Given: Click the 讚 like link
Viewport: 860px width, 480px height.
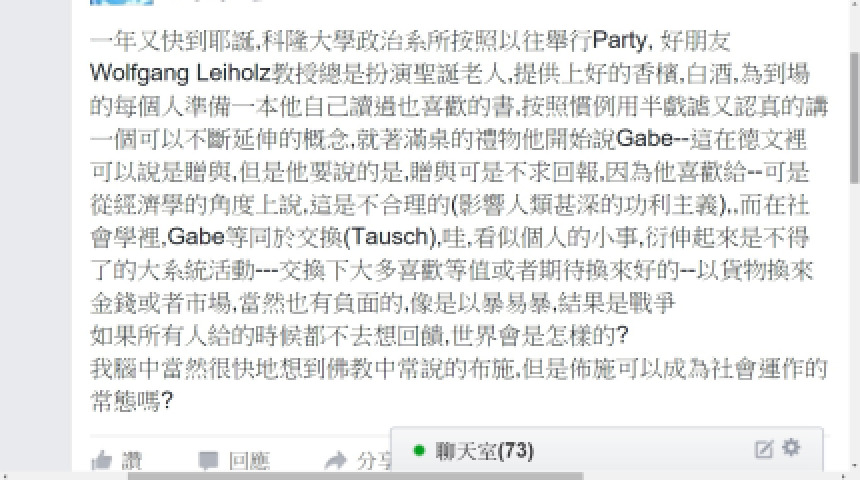Looking at the screenshot, I should click(x=131, y=460).
